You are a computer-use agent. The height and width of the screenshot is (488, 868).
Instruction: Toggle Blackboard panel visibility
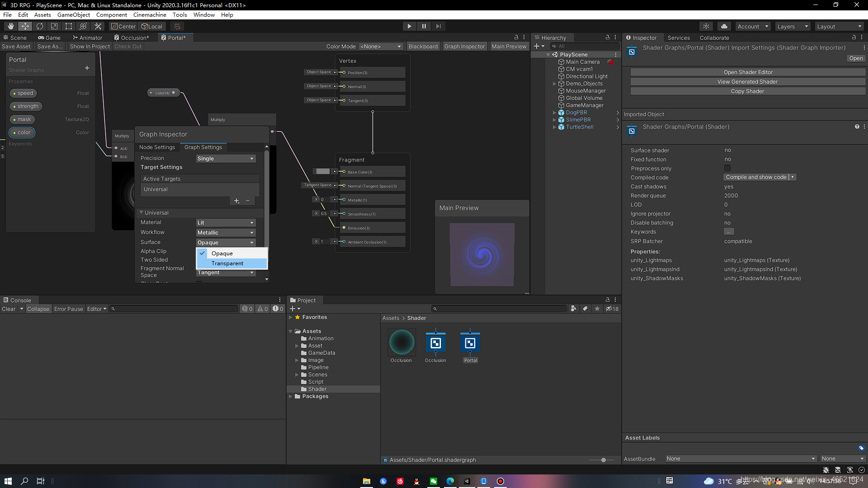423,47
